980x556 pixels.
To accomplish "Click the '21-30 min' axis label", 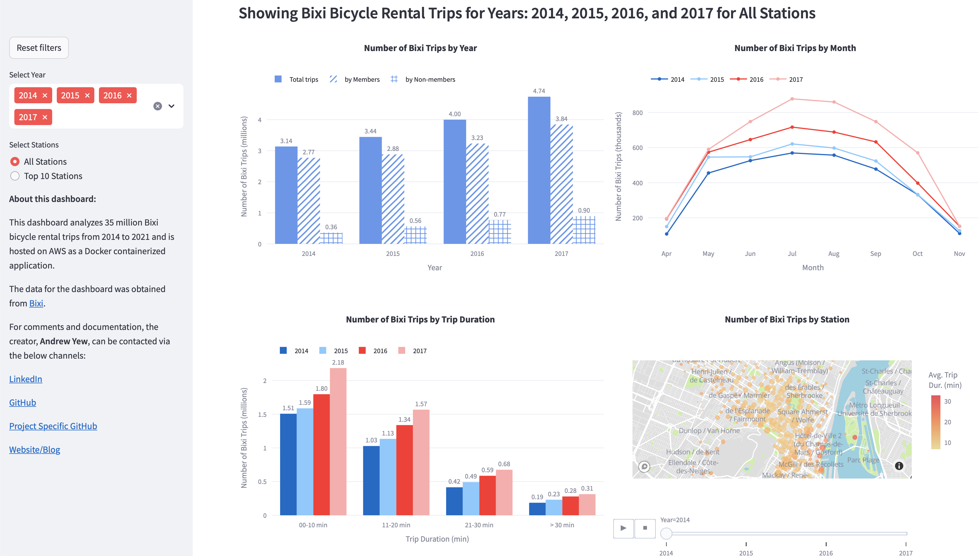I will point(479,525).
